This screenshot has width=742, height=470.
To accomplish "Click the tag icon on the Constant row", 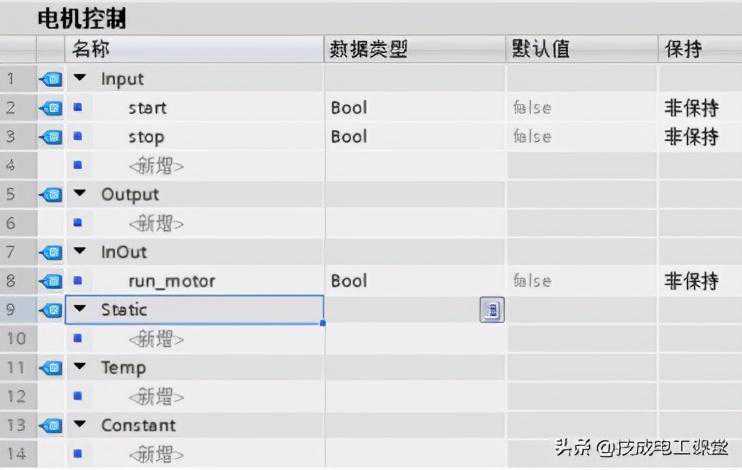I will point(50,426).
